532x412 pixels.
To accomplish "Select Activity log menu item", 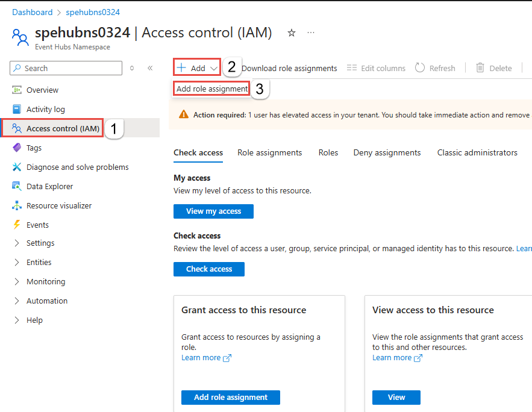I will (x=45, y=109).
